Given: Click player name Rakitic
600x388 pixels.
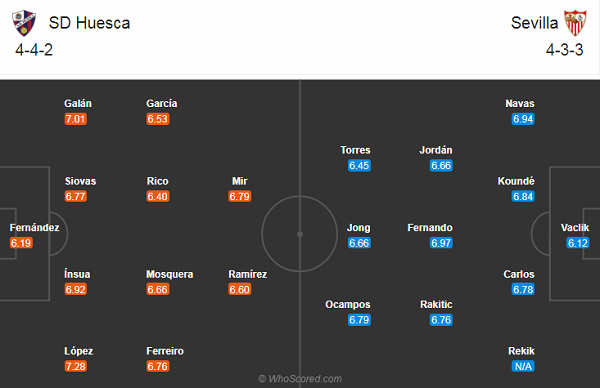Looking at the screenshot, I should click(436, 305).
